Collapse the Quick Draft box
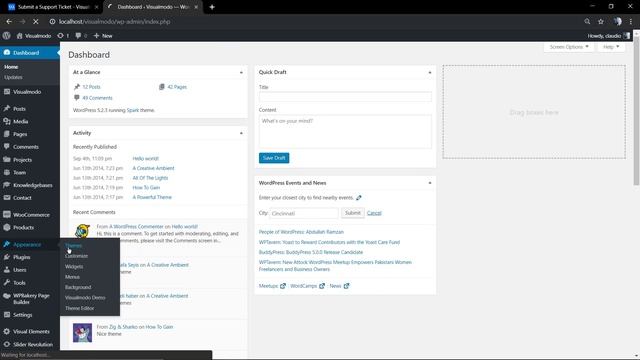 (x=430, y=73)
